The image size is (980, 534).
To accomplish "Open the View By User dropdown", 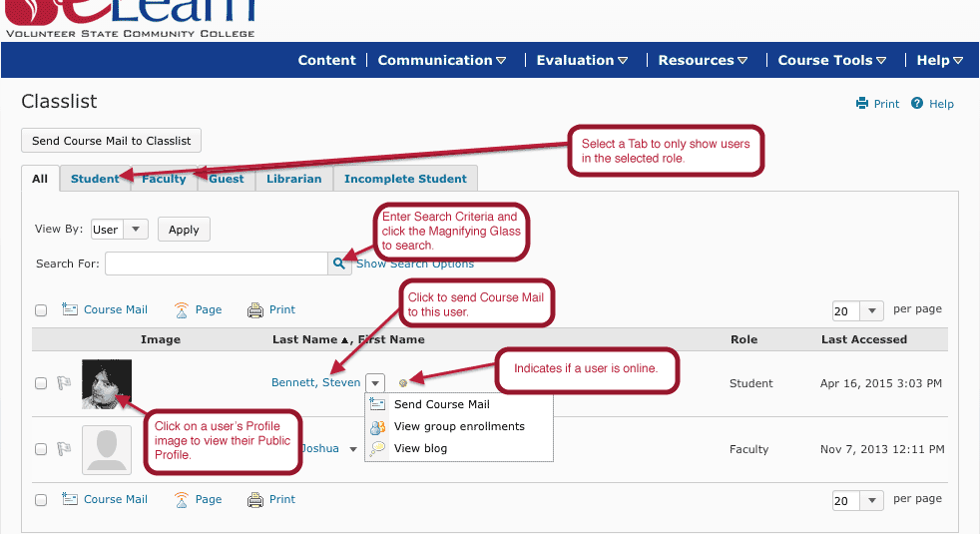I will coord(119,230).
